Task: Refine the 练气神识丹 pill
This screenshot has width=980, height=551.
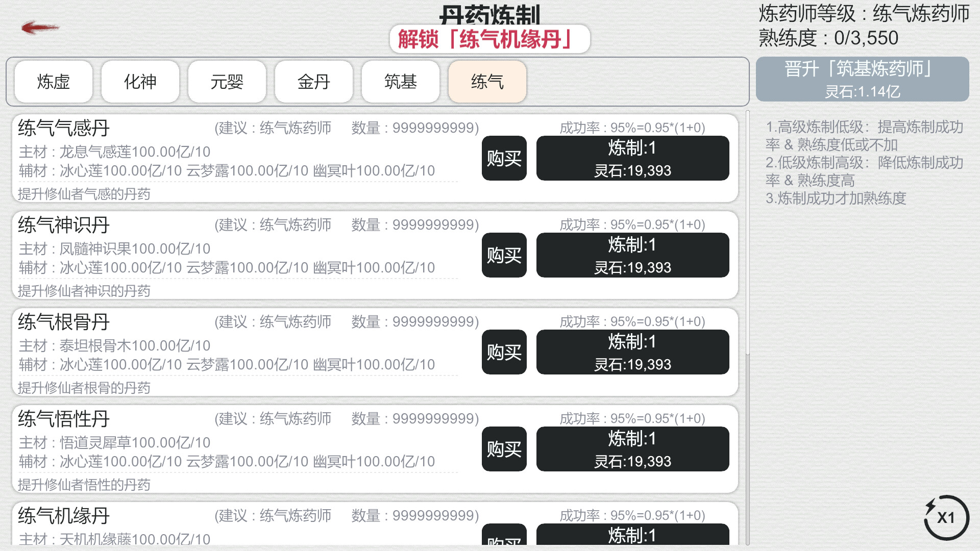Action: 632,255
